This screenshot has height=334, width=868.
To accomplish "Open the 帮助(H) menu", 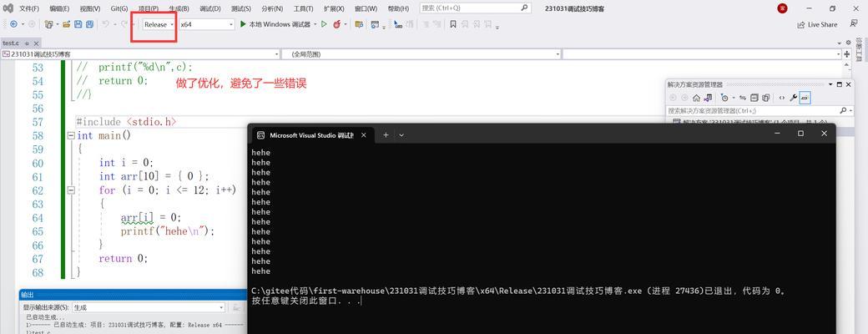I will [398, 9].
